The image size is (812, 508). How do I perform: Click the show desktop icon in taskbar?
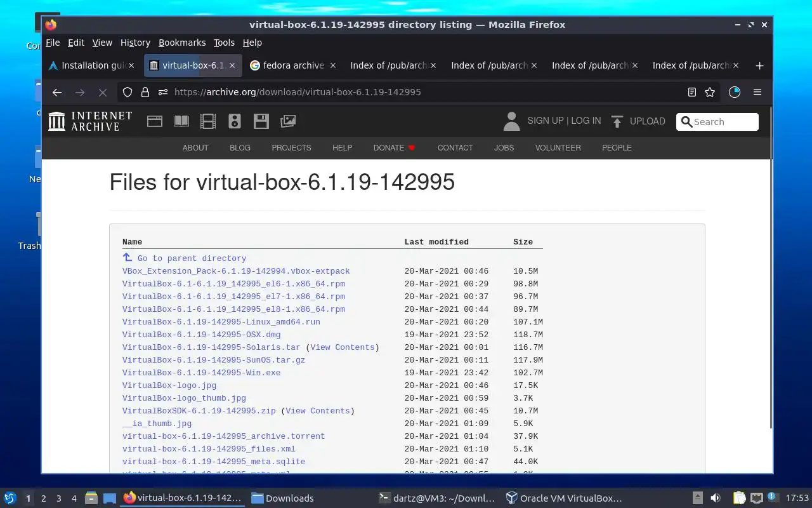[x=110, y=498]
